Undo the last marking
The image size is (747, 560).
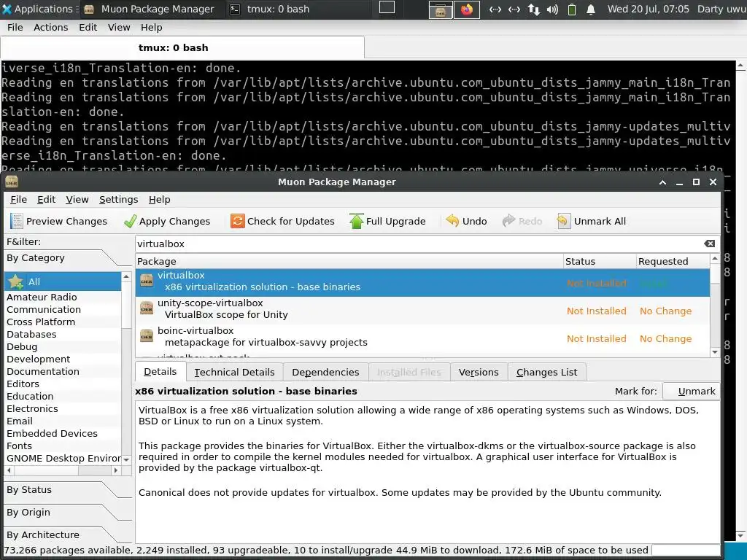coord(466,221)
